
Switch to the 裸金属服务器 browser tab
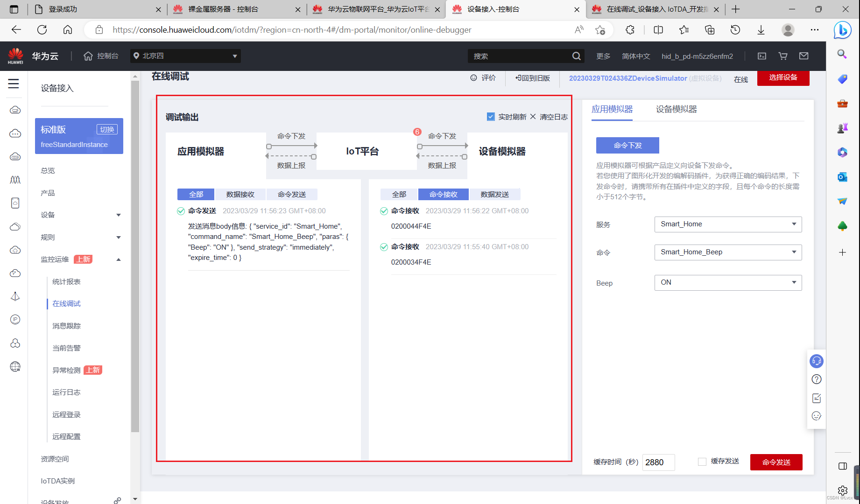[236, 9]
